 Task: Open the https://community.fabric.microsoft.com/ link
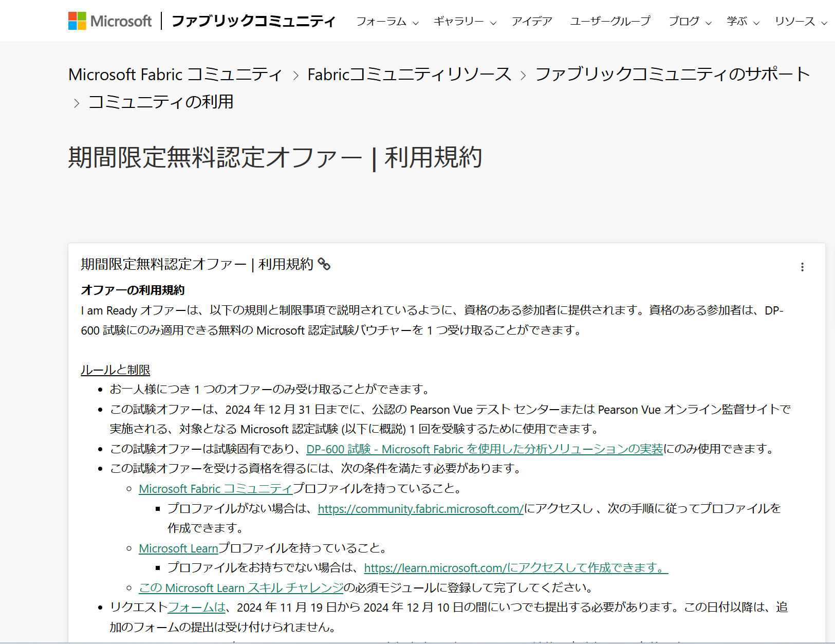click(x=421, y=509)
